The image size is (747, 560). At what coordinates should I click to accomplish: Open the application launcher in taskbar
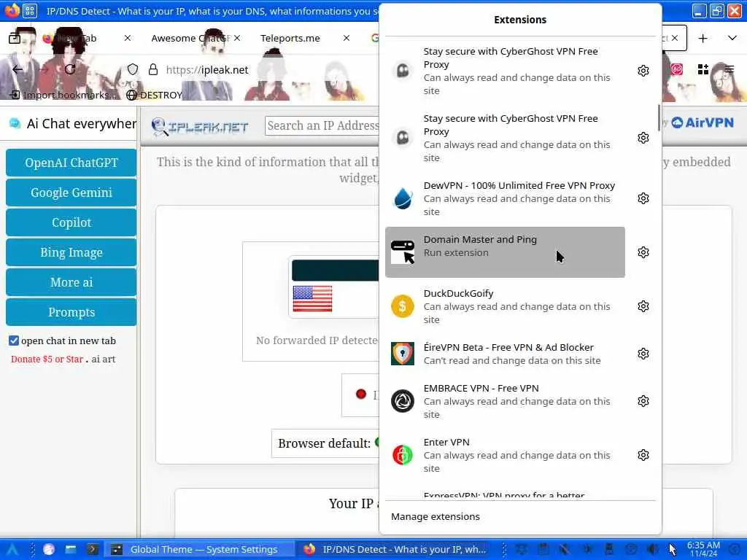point(12,550)
